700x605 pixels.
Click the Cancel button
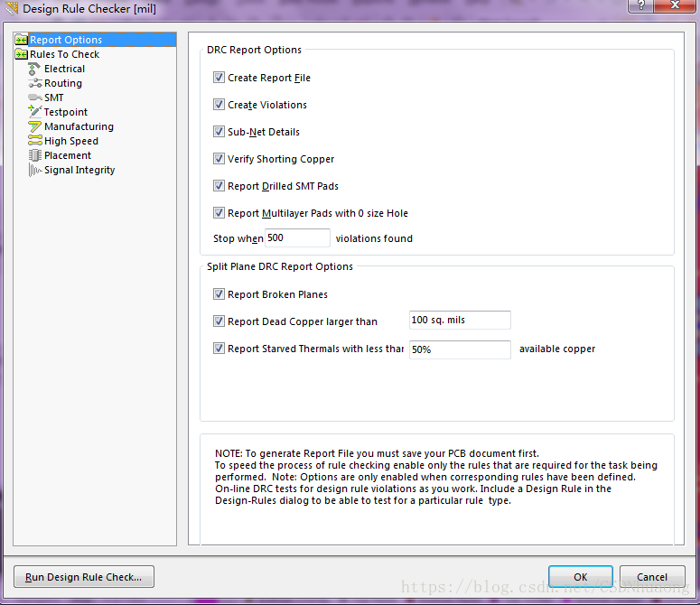pyautogui.click(x=652, y=577)
